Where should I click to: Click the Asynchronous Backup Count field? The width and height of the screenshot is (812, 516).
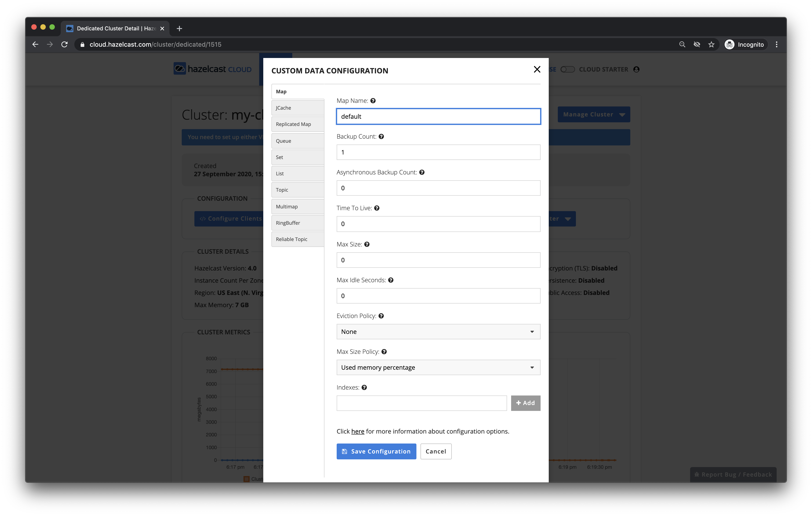[x=438, y=188]
